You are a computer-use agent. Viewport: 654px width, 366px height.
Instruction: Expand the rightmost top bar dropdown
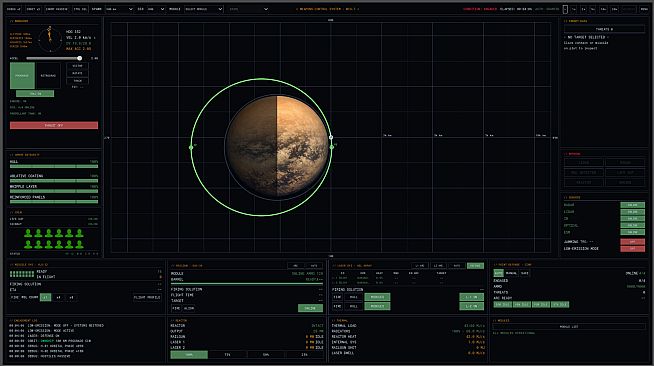pyautogui.click(x=249, y=9)
